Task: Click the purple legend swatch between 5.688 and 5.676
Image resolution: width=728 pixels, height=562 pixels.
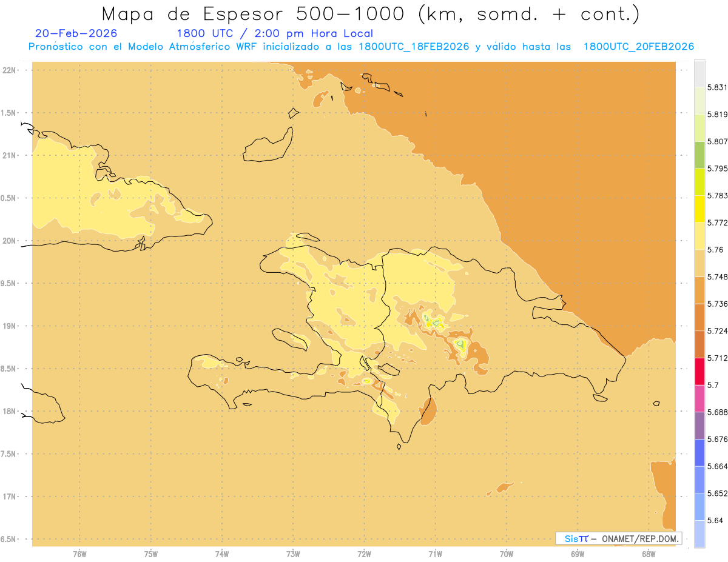Action: [699, 426]
